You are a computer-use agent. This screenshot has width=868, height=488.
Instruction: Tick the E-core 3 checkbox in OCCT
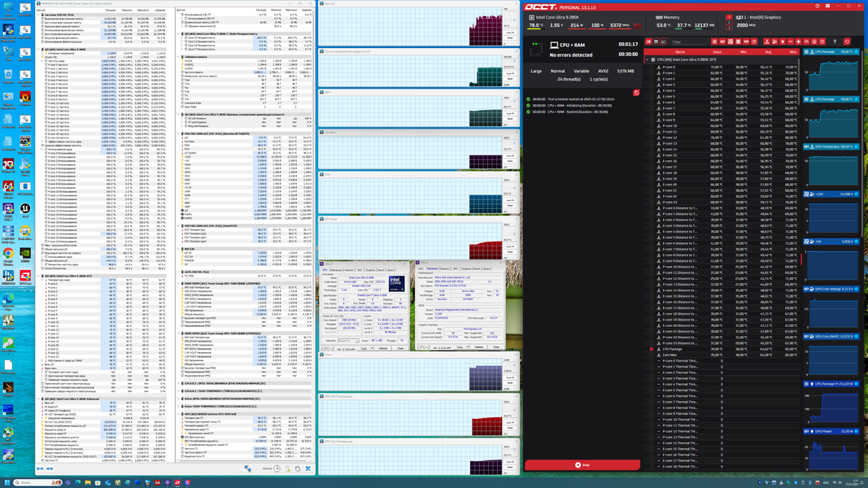pos(651,85)
